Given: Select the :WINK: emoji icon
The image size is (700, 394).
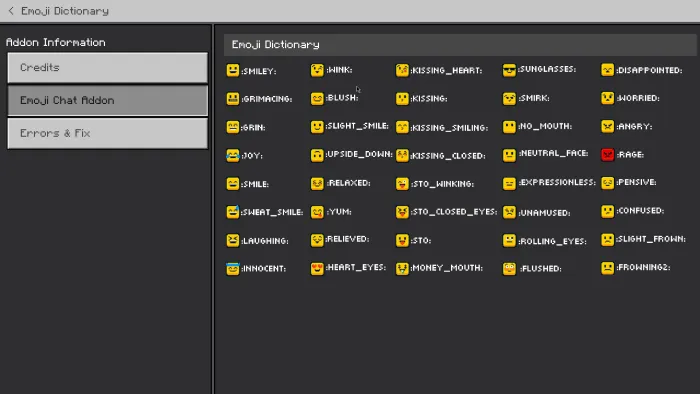Looking at the screenshot, I should click(317, 70).
